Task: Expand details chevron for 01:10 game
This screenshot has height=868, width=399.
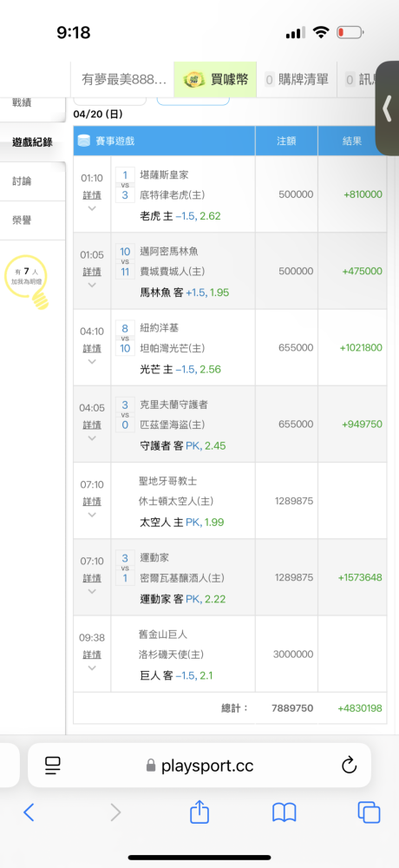Action: pyautogui.click(x=92, y=208)
